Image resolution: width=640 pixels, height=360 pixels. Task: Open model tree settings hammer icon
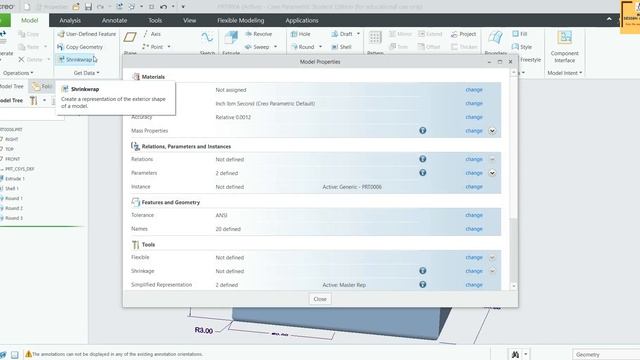coord(33,100)
